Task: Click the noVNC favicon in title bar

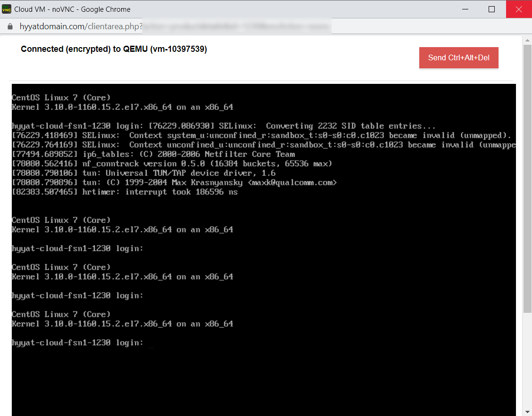Action: pyautogui.click(x=7, y=9)
